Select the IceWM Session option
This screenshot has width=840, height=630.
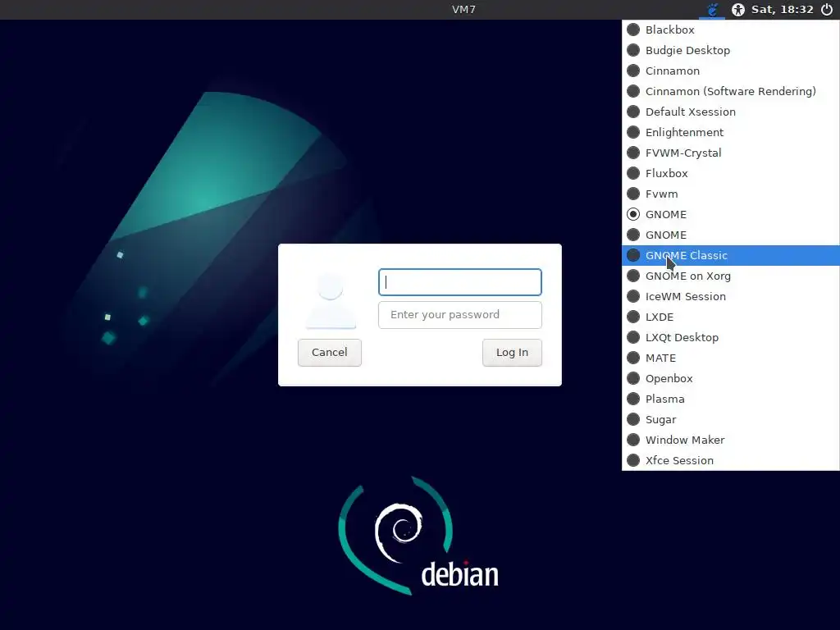pyautogui.click(x=731, y=296)
